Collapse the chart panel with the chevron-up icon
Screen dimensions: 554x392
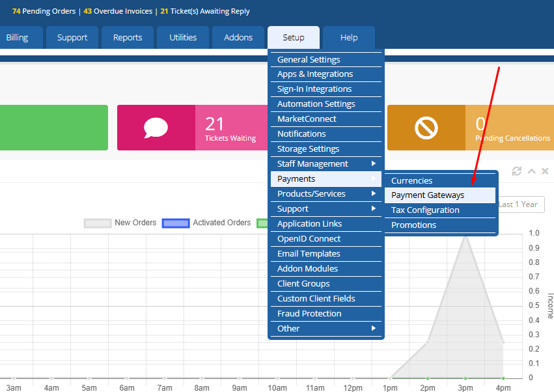coord(531,171)
